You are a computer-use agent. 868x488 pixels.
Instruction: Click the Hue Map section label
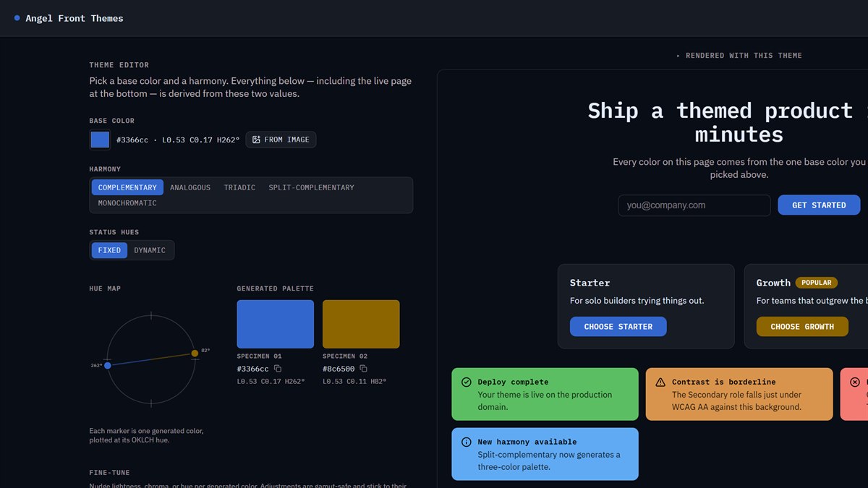coord(106,288)
